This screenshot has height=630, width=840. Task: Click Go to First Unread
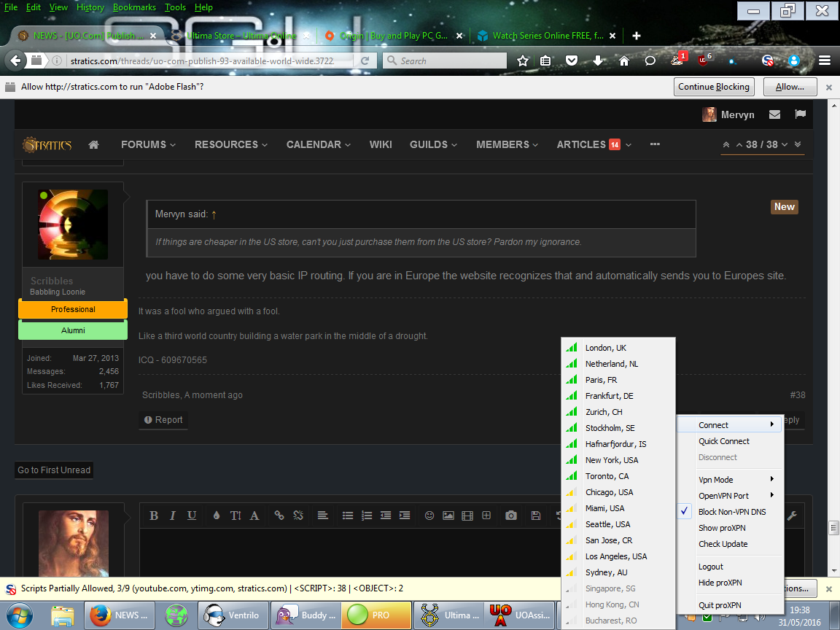(54, 470)
